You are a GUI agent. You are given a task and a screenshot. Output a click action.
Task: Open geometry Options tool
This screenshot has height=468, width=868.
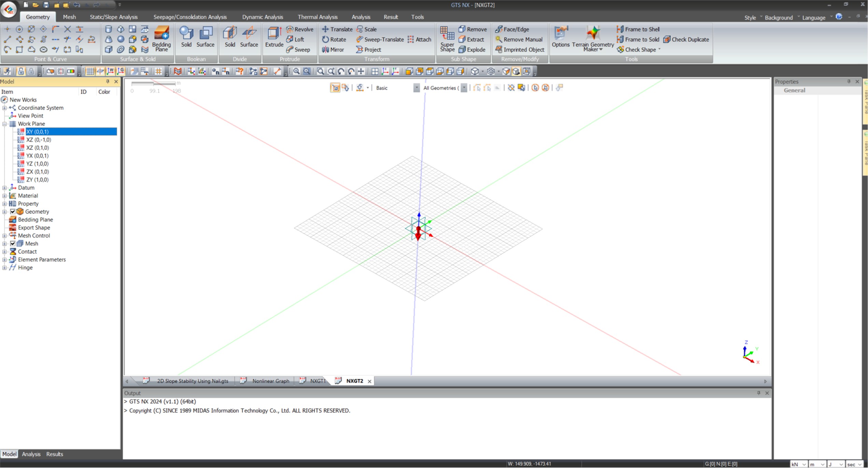pyautogui.click(x=560, y=37)
